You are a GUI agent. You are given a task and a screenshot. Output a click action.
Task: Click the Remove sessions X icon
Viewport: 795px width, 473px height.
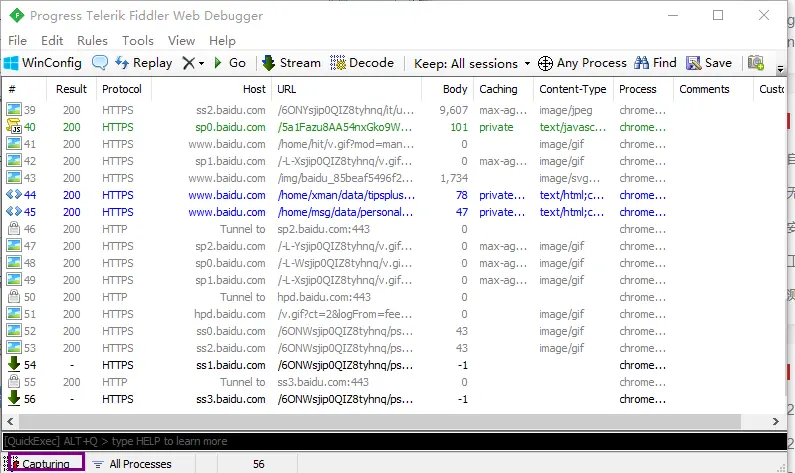[189, 63]
